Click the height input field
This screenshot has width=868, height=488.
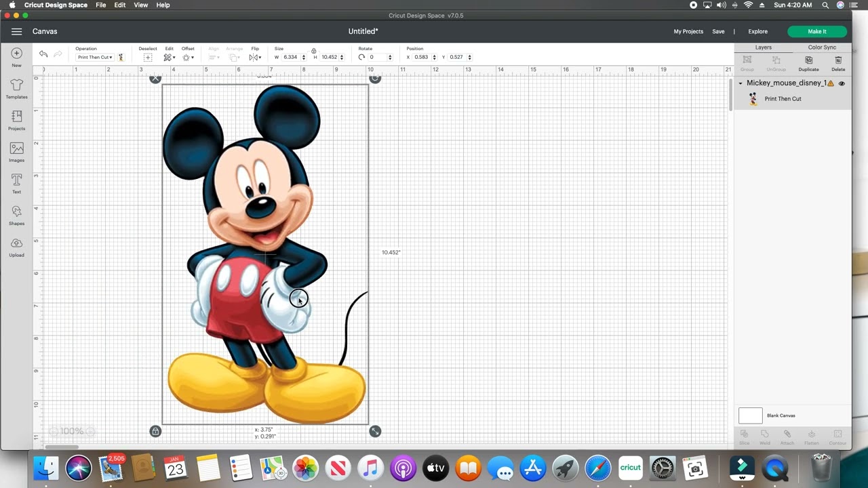(x=330, y=57)
